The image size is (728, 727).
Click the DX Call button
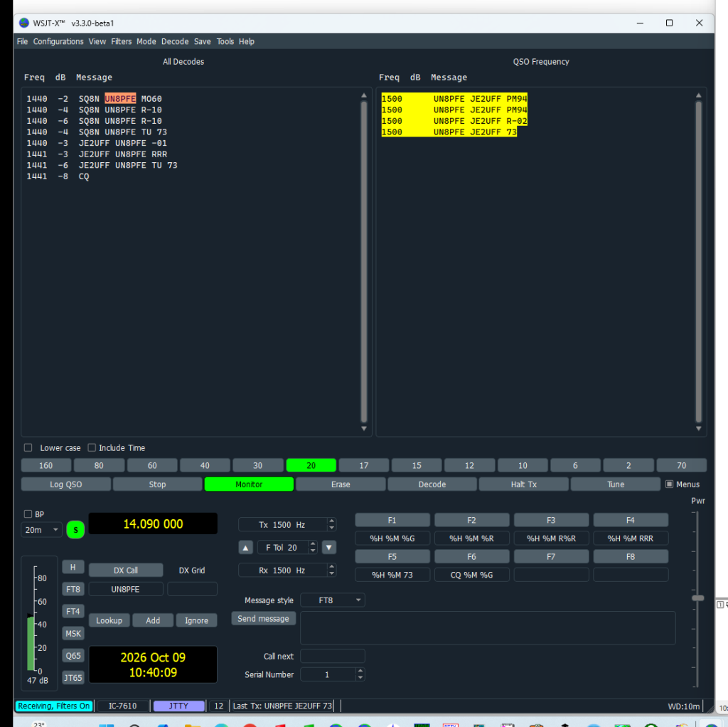click(125, 570)
